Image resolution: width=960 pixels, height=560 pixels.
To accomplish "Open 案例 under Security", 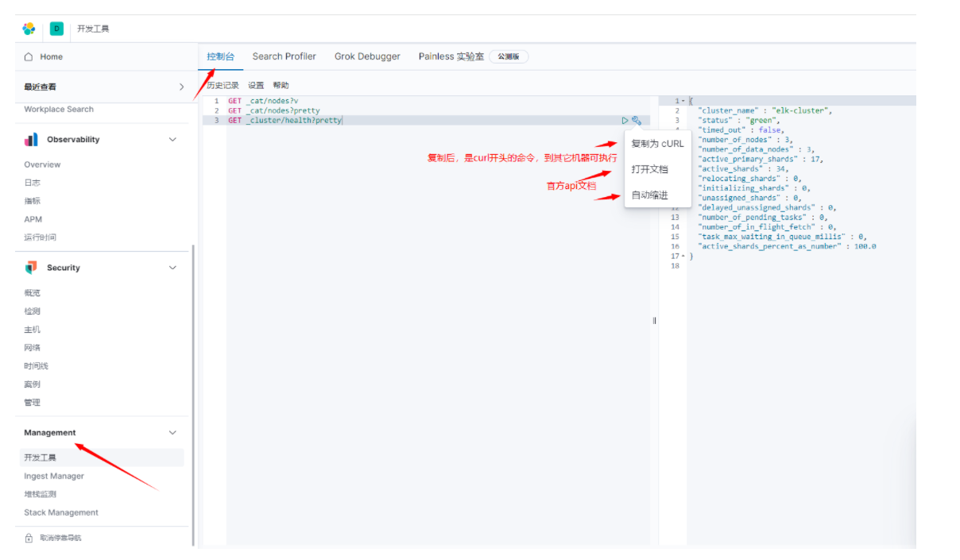I will tap(32, 384).
